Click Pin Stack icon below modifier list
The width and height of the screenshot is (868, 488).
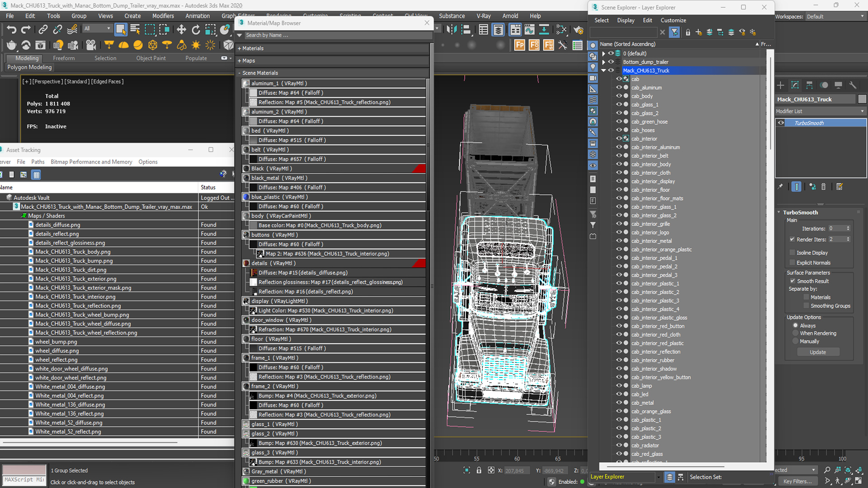[x=780, y=187]
